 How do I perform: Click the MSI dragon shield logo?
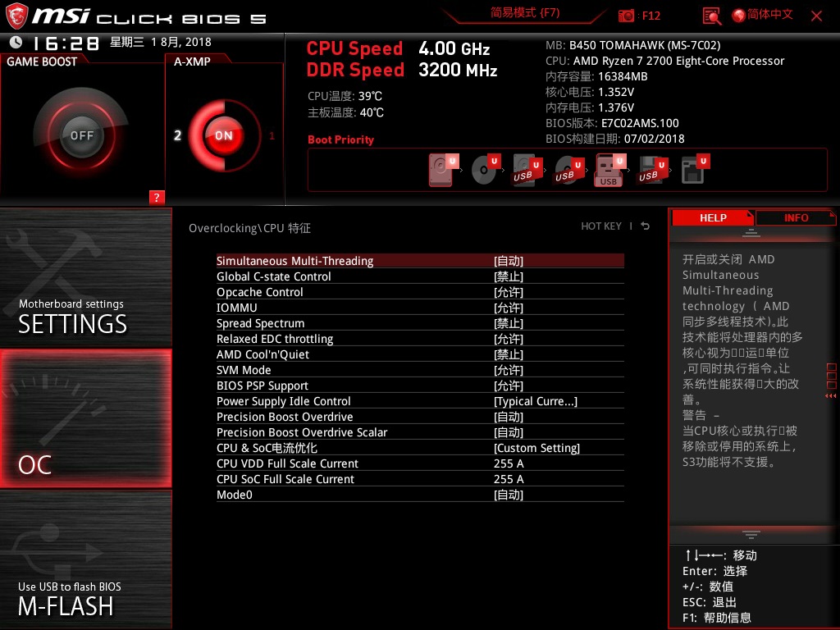point(16,16)
